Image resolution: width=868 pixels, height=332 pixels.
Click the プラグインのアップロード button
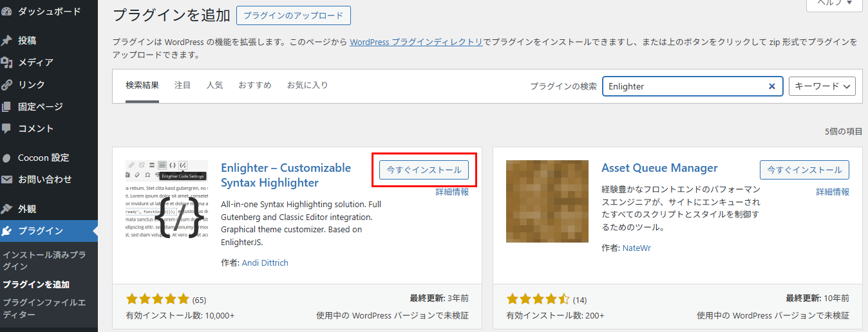[x=294, y=15]
